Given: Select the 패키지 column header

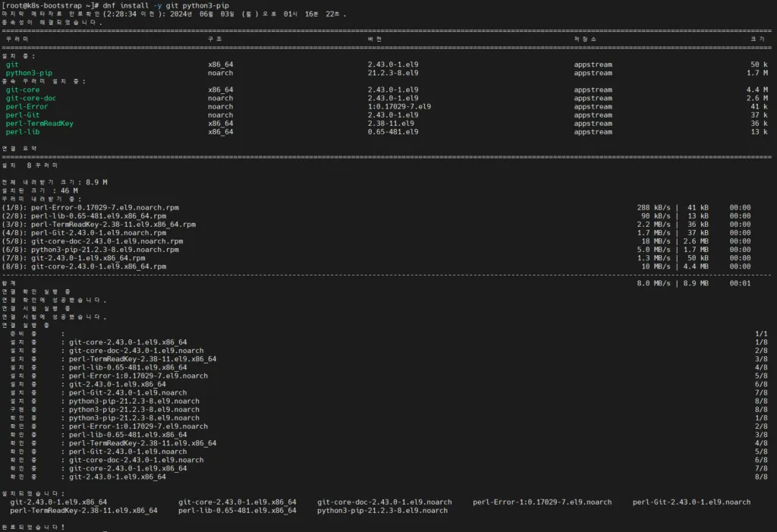Looking at the screenshot, I should pos(15,40).
